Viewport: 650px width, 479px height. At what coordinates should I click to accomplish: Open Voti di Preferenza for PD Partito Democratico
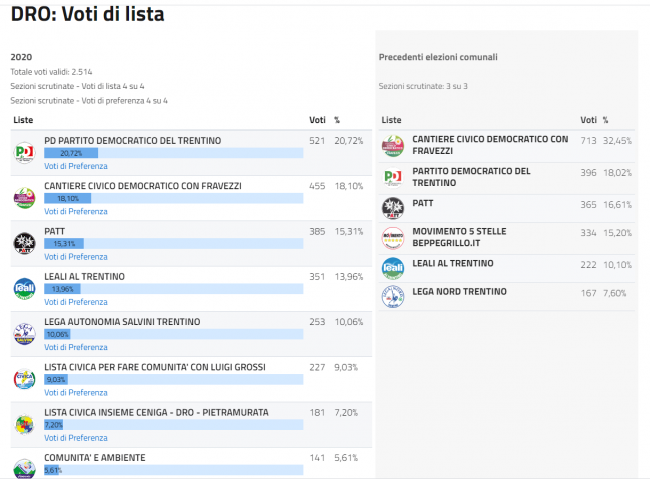[75, 166]
